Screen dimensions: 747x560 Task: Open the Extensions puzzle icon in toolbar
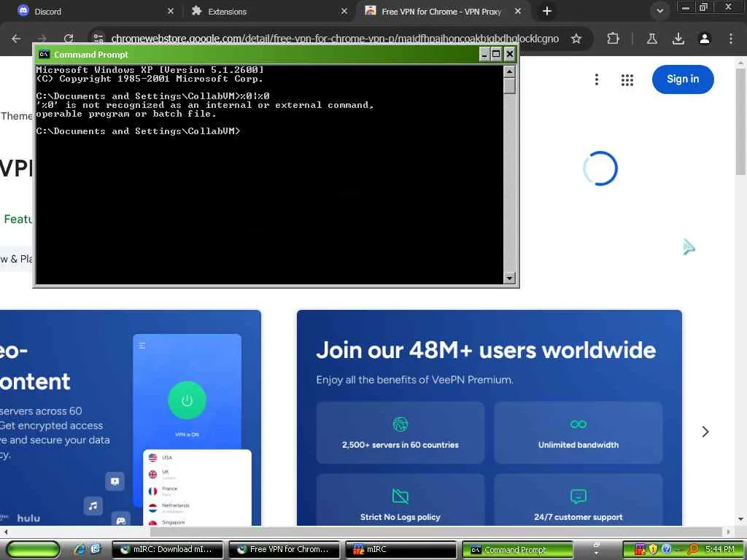click(613, 39)
